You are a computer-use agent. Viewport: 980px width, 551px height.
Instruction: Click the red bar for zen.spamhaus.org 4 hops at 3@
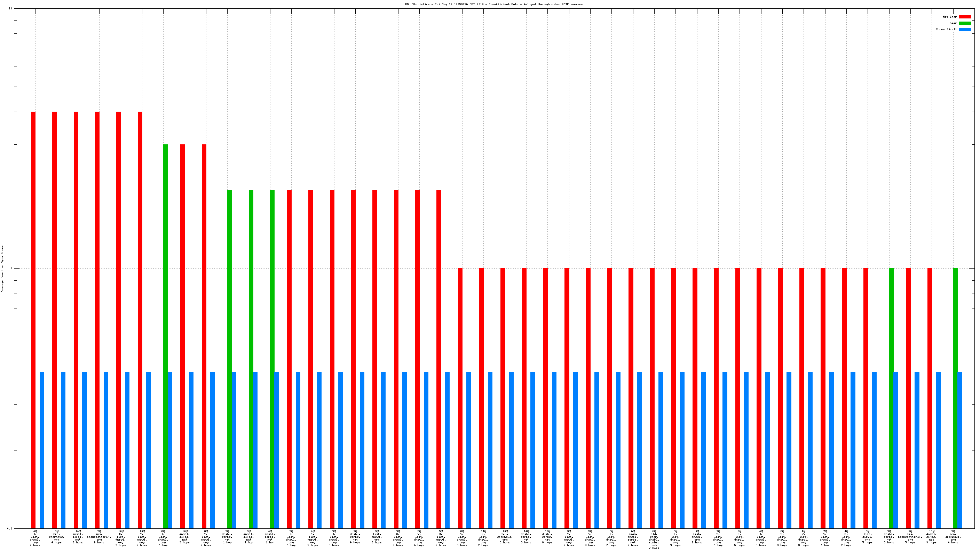click(54, 319)
